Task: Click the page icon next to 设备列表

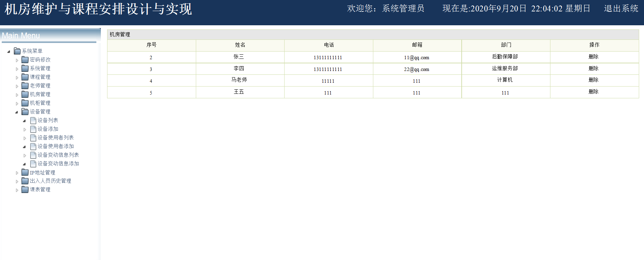Action: tap(33, 120)
